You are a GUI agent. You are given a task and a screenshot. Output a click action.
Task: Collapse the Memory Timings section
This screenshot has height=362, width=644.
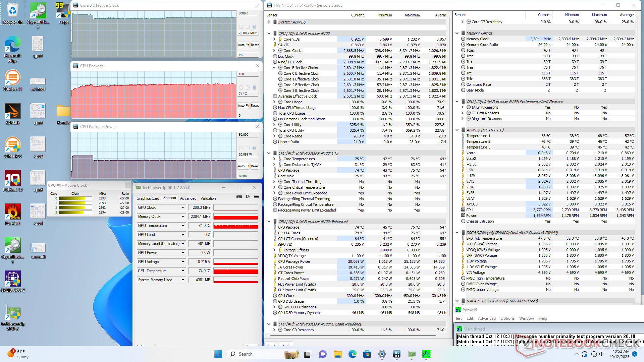[x=457, y=33]
